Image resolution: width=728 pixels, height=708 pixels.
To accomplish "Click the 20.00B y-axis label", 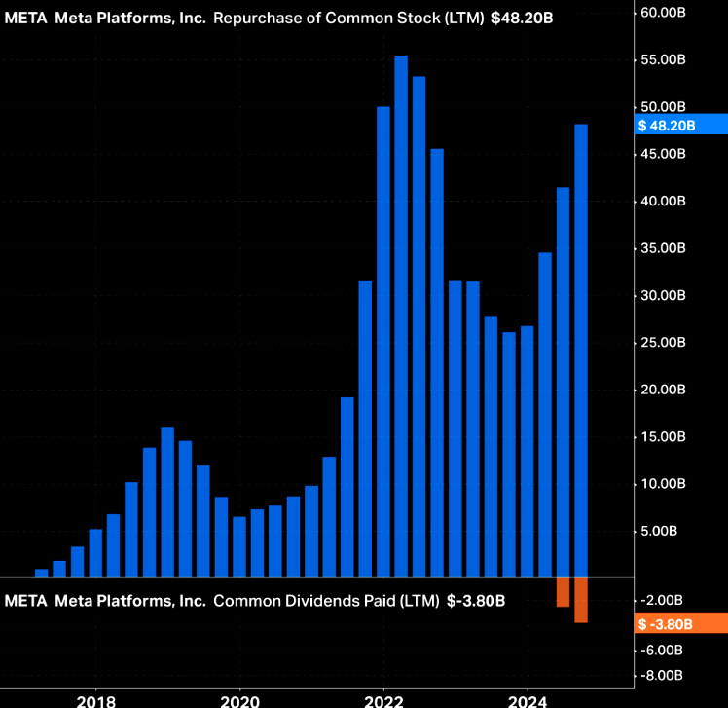I will 663,390.
